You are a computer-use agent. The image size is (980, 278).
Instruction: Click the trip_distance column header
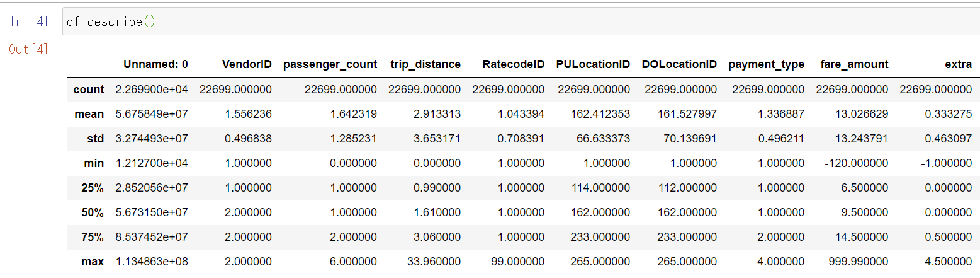pyautogui.click(x=425, y=64)
